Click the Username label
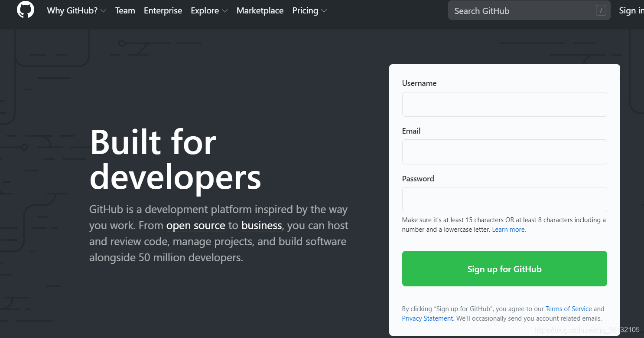Viewport: 644px width, 338px height. 419,83
